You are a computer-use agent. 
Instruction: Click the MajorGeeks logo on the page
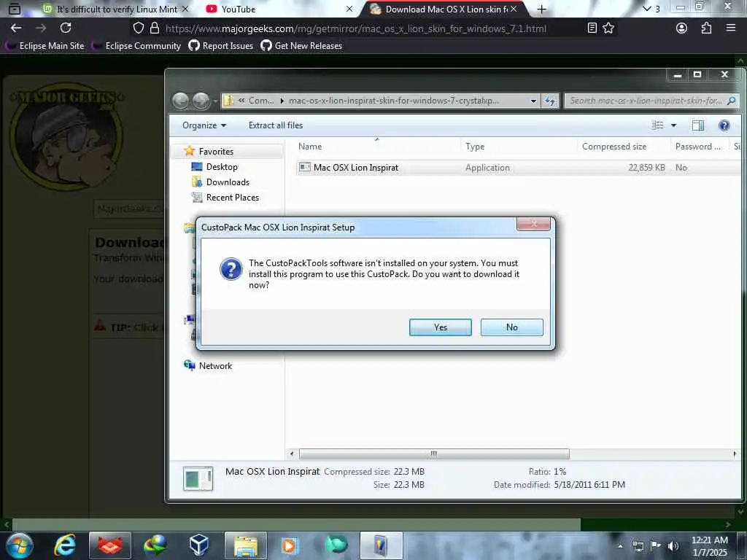tap(66, 136)
